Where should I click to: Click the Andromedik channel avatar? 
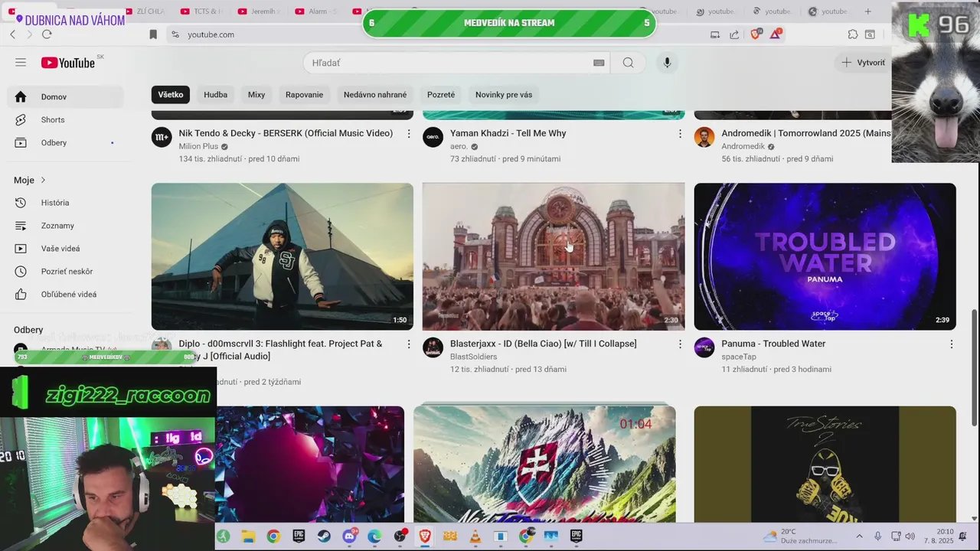(x=704, y=137)
